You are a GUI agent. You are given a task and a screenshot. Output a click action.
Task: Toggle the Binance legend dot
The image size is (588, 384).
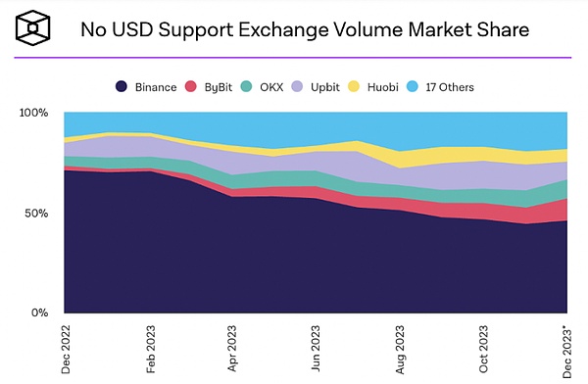click(x=122, y=86)
